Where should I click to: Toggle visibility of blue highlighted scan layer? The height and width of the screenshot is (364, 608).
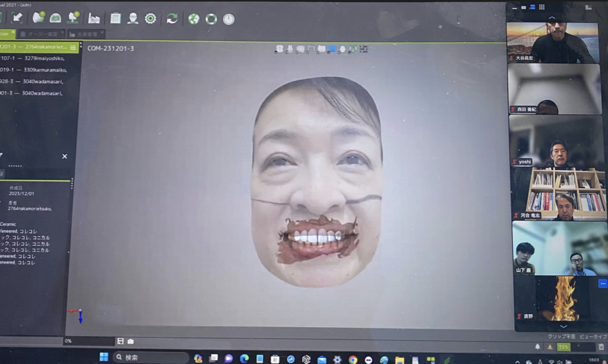click(x=332, y=49)
